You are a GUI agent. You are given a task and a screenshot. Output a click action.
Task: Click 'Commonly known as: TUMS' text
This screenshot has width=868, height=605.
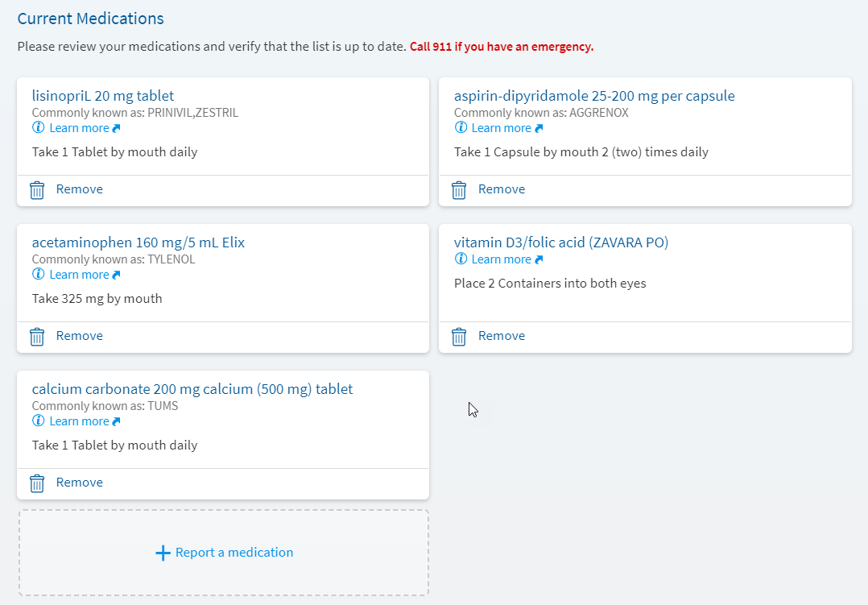[x=105, y=406]
